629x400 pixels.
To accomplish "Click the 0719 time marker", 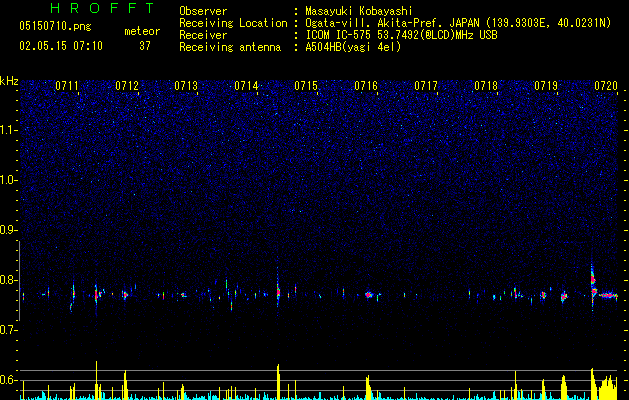I will click(x=546, y=86).
